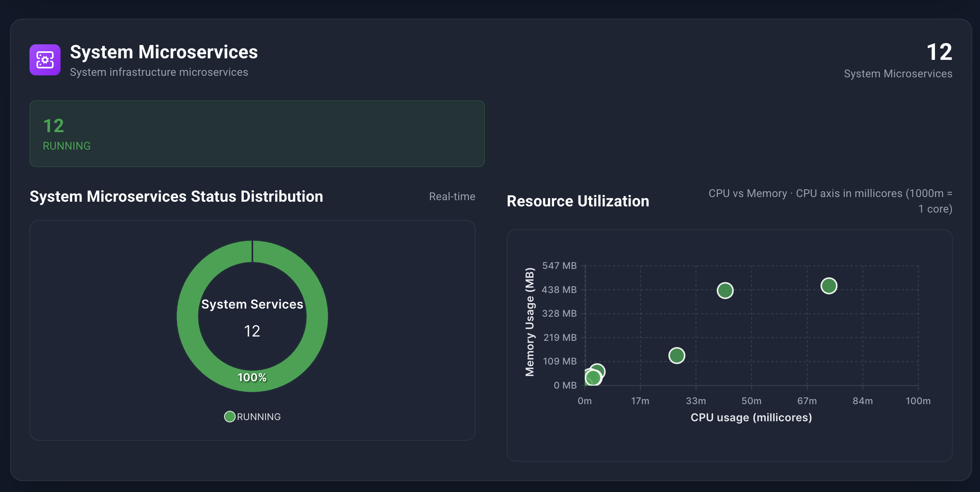Click the 84m x-axis tick label
The image size is (980, 492).
[x=862, y=401]
